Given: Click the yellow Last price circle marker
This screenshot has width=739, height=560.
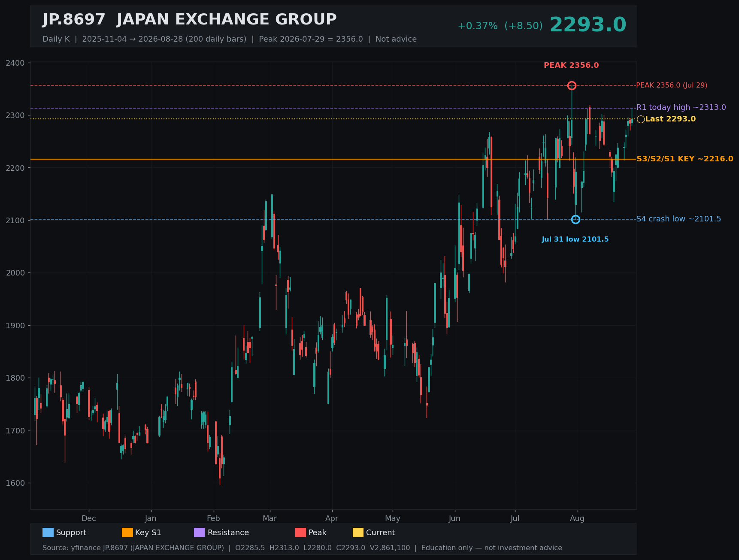Looking at the screenshot, I should pyautogui.click(x=641, y=119).
